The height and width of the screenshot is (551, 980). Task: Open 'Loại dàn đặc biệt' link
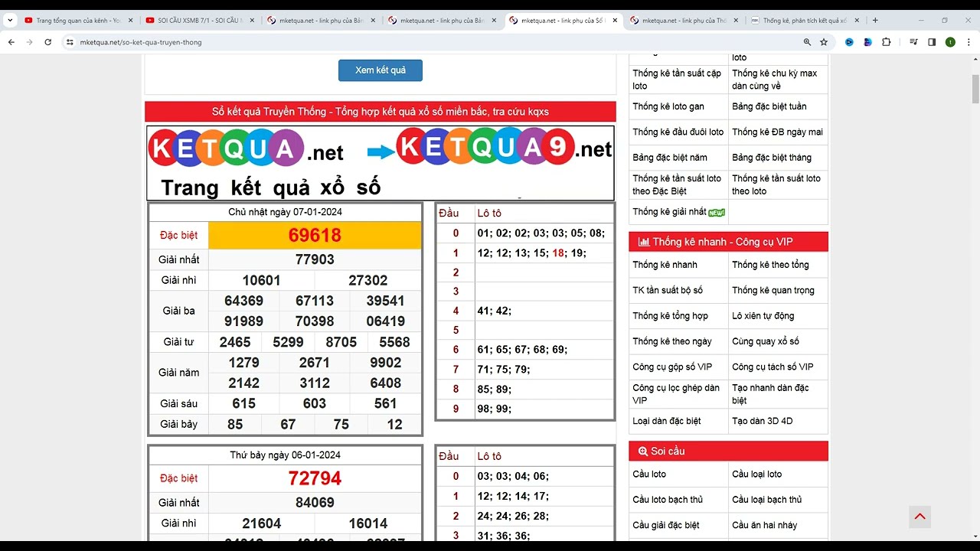(666, 421)
